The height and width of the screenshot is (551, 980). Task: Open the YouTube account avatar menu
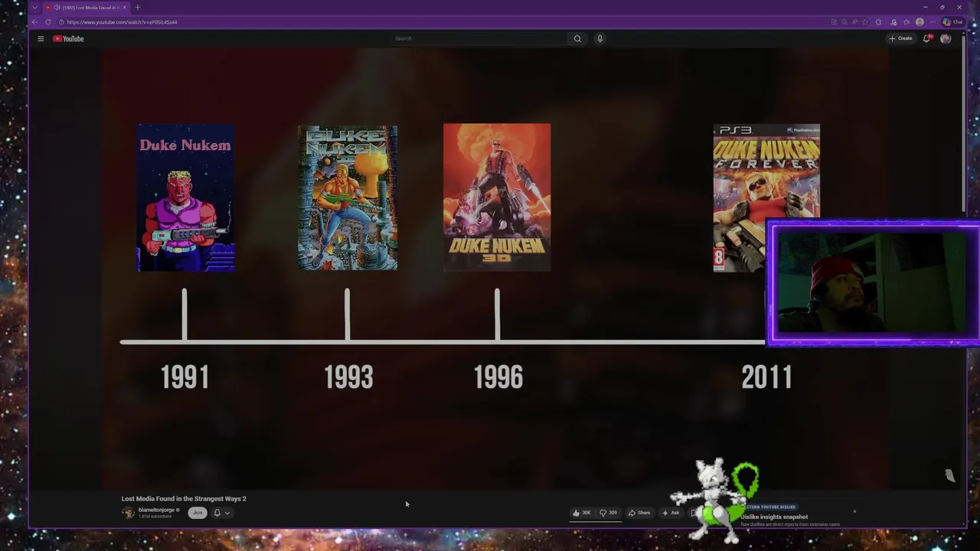click(x=946, y=38)
